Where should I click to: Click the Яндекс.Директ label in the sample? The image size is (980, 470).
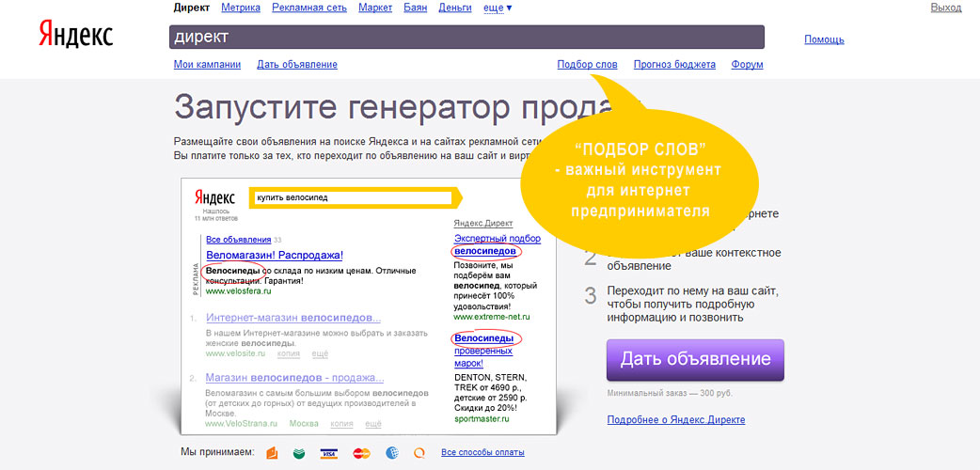483,223
